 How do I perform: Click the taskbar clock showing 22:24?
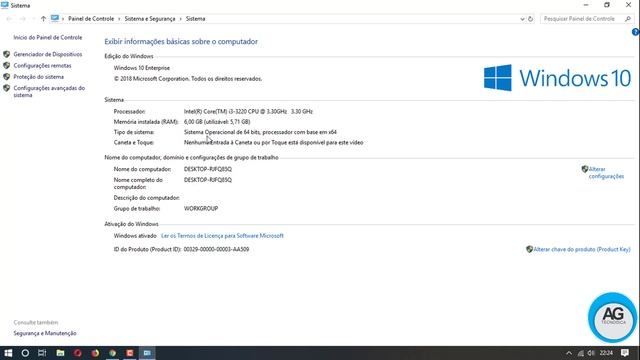coord(607,353)
